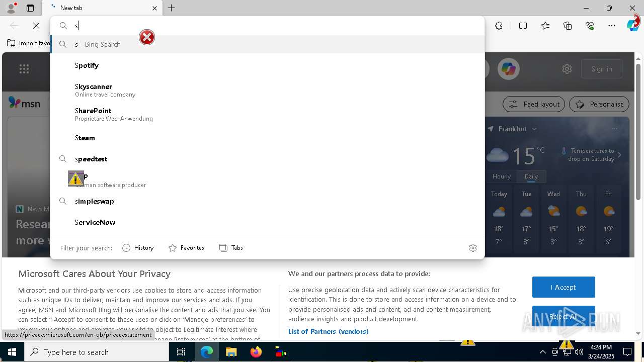644x362 pixels.
Task: Open List of Partners (vendors) link
Action: coord(329,331)
